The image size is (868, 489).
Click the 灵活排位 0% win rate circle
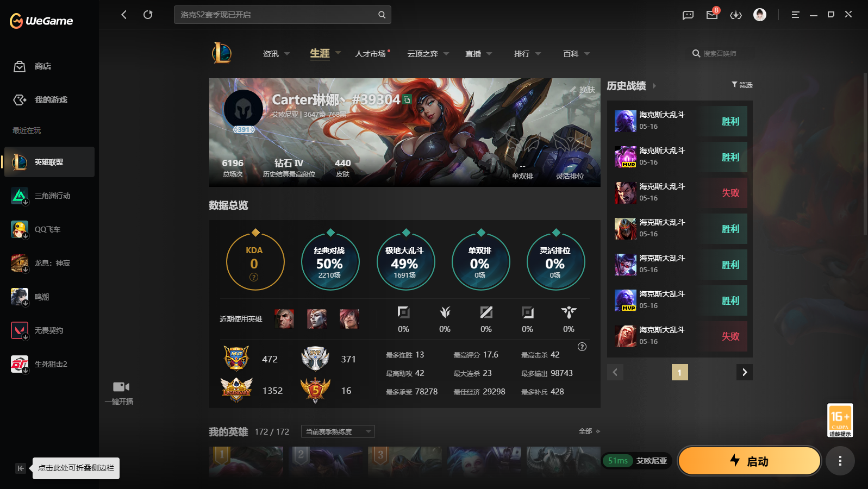click(555, 262)
